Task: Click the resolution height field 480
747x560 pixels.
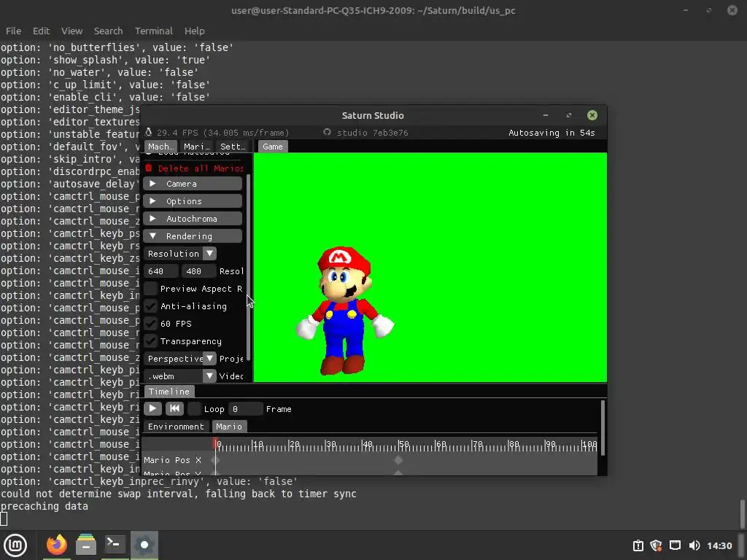Action: coord(198,271)
